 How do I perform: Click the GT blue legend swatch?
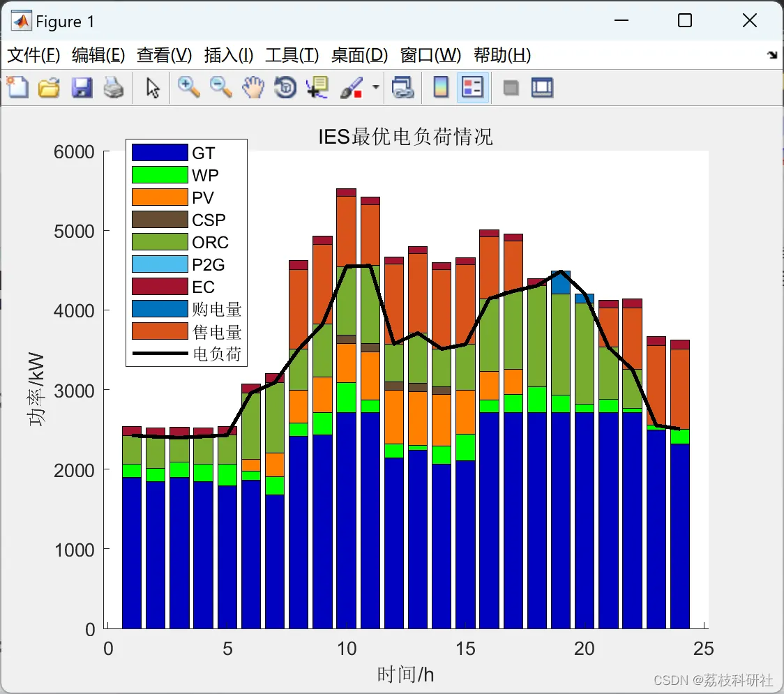pos(160,153)
